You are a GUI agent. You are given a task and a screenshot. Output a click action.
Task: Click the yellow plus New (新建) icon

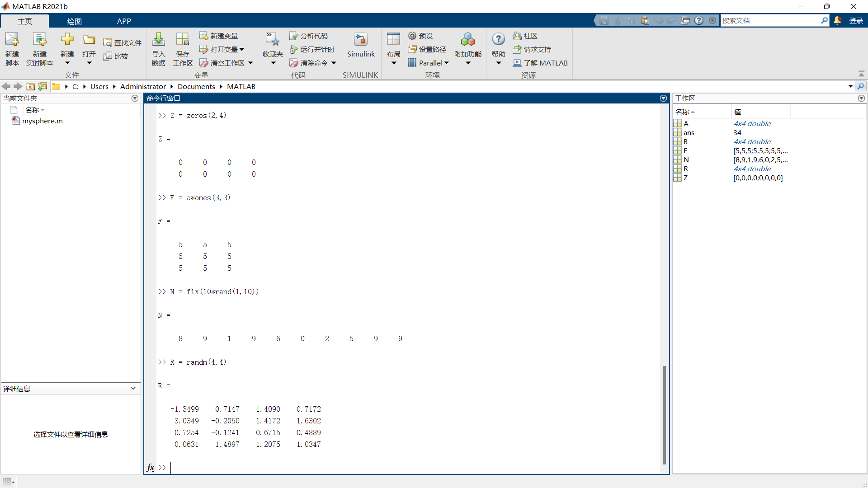click(x=67, y=40)
